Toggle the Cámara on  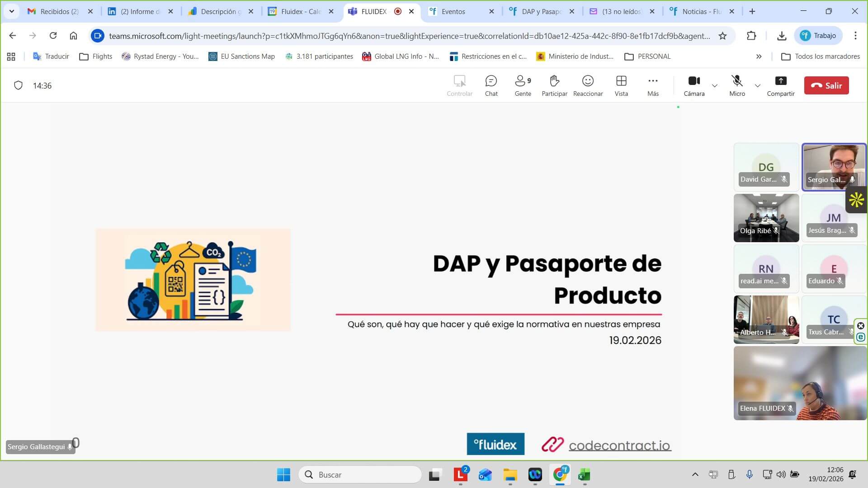(x=694, y=85)
